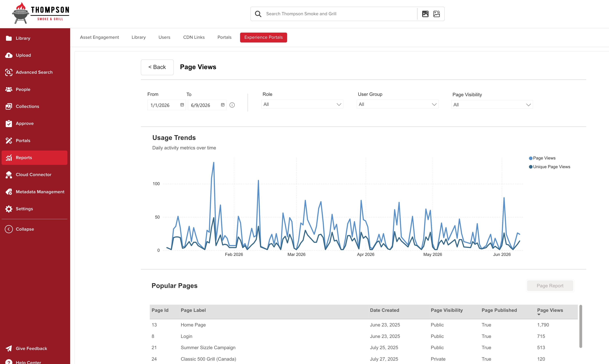Click the Page Label column header
This screenshot has height=364, width=609.
193,310
